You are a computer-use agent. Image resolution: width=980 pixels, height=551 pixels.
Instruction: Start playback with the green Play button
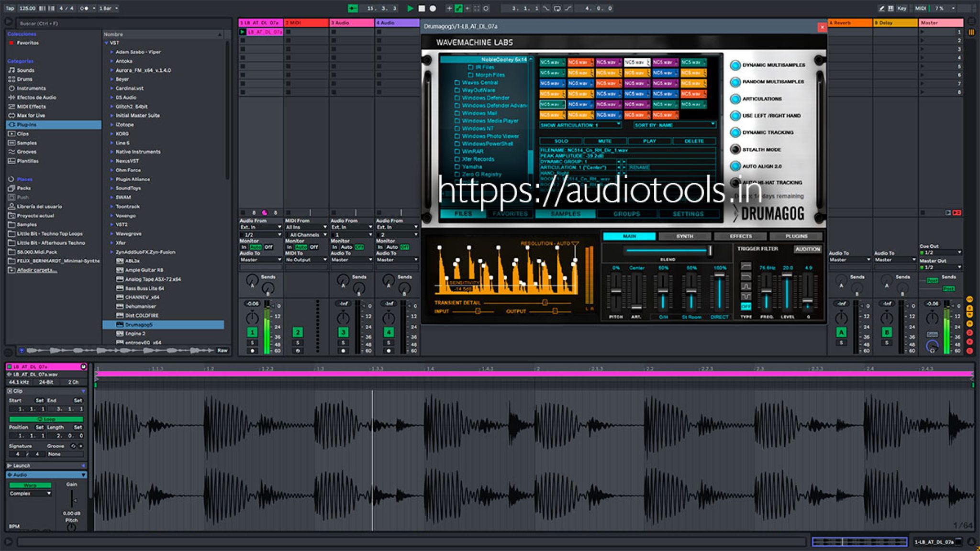(410, 8)
